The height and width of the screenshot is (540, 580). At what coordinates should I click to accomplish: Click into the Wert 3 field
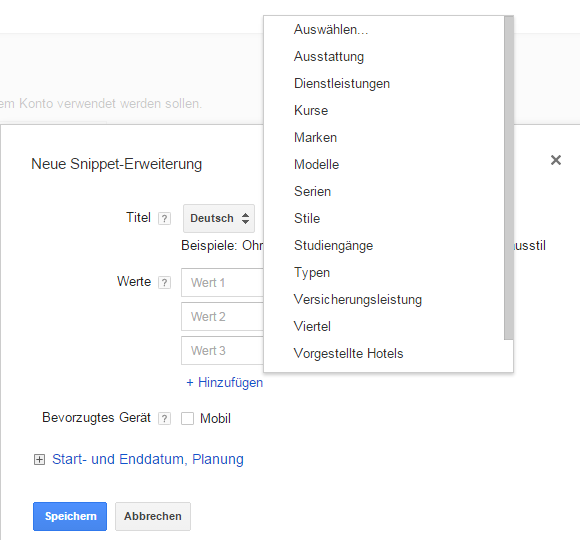coord(222,351)
